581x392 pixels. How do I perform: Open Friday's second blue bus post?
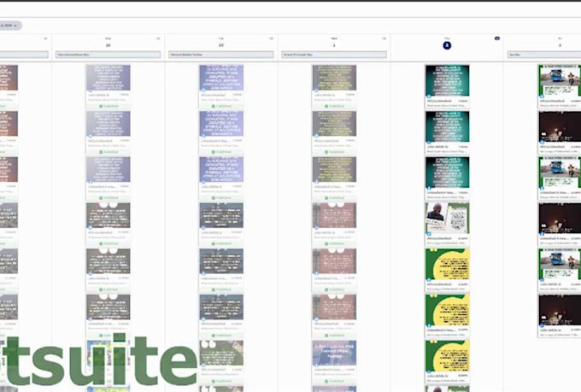point(560,178)
